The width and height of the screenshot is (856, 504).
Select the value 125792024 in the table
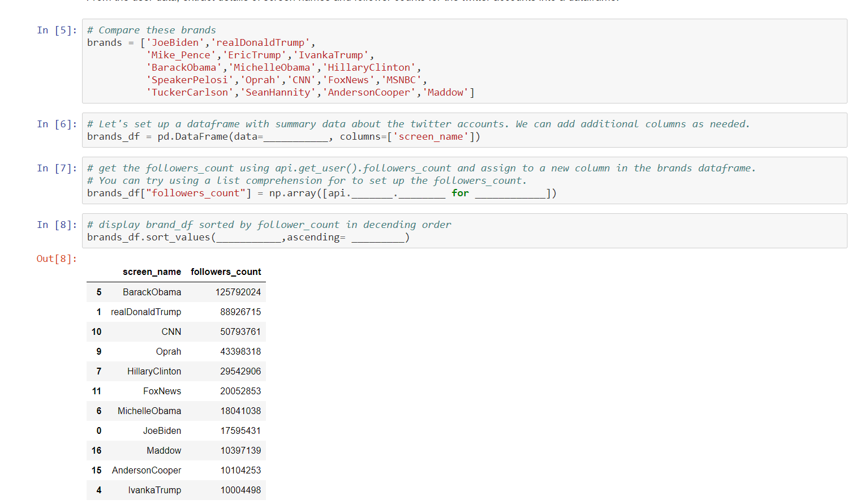point(238,292)
